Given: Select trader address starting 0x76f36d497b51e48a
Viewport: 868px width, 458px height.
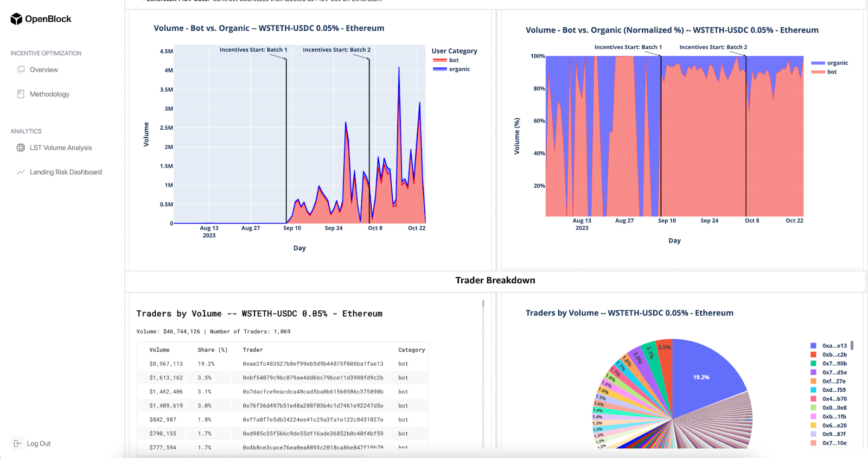Looking at the screenshot, I should coord(313,406).
